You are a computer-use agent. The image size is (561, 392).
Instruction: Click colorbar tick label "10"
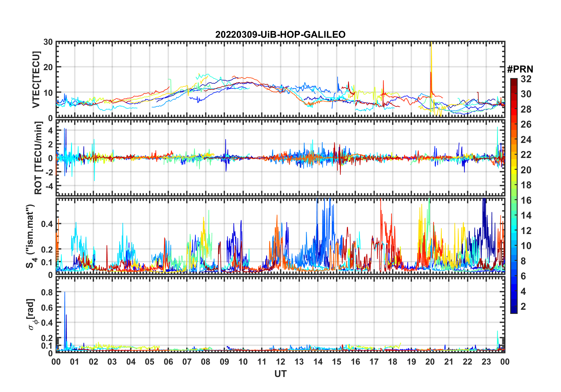[526, 246]
